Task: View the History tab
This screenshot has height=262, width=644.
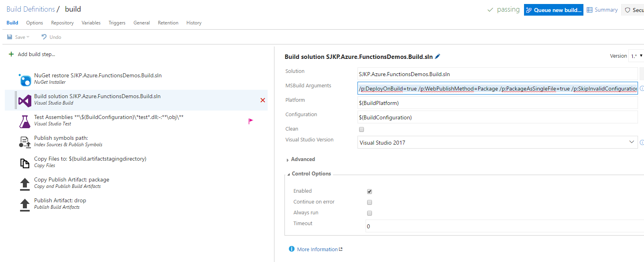Action: [194, 23]
